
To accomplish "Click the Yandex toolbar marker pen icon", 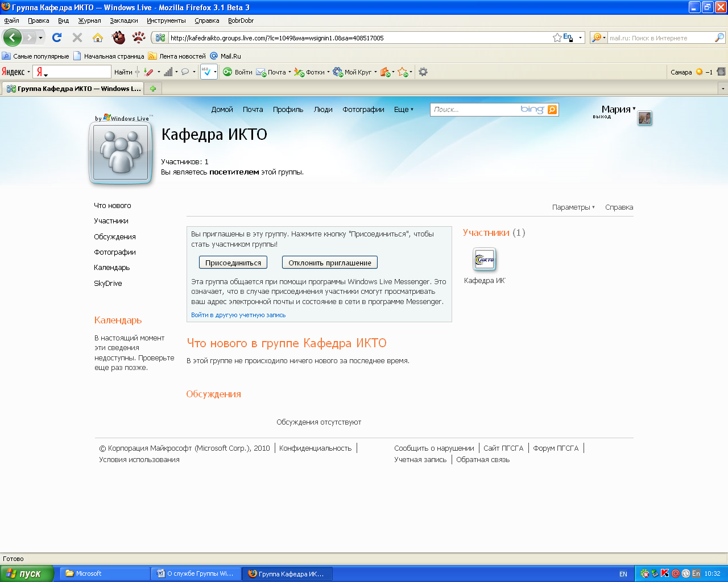I will [x=148, y=72].
